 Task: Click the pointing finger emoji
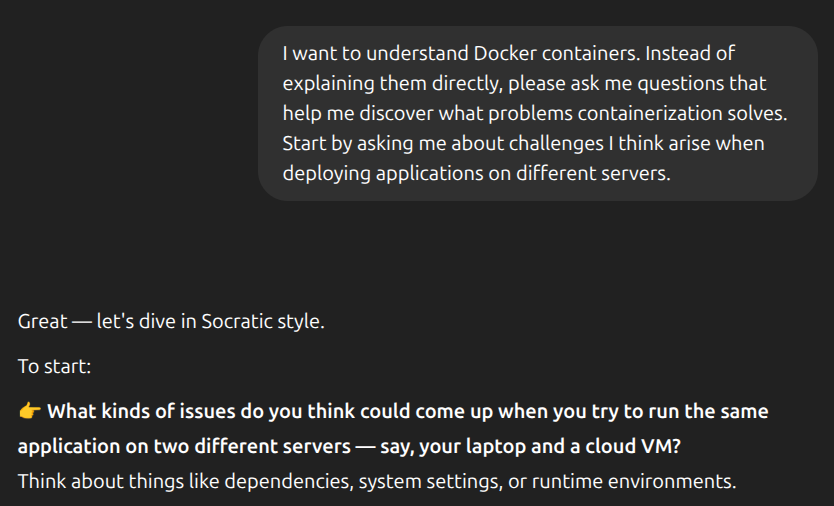(x=29, y=412)
